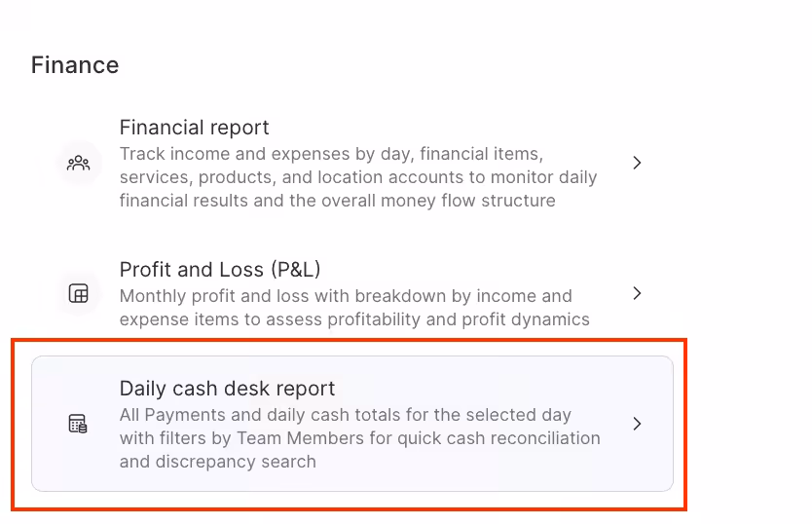The height and width of the screenshot is (524, 812).
Task: Click the Finance section heading
Action: point(75,65)
